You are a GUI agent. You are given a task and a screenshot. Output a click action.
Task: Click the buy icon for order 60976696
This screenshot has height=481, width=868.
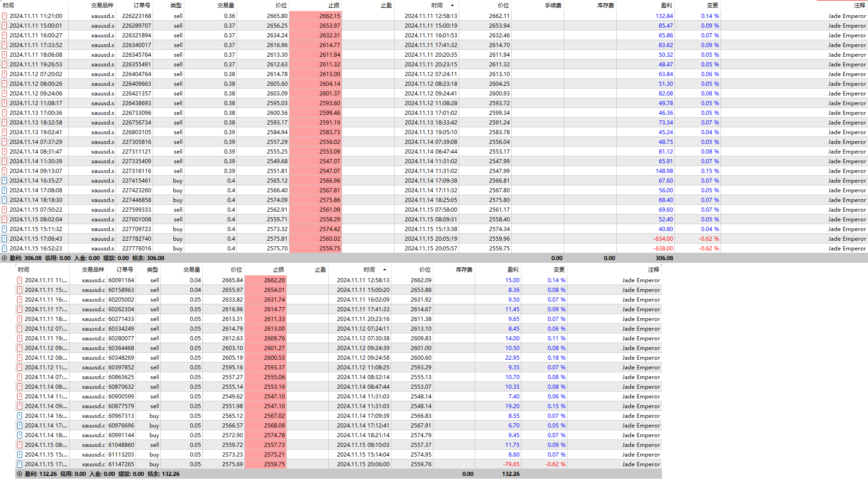pos(20,425)
